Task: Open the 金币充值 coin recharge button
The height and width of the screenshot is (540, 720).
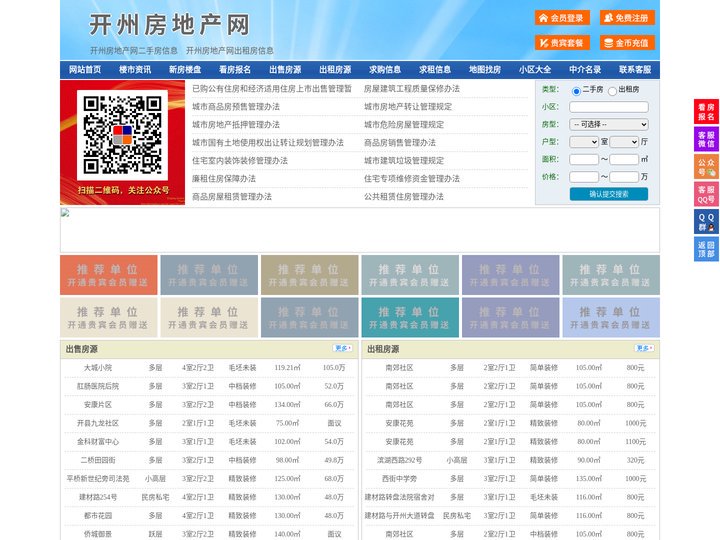Action: click(x=627, y=43)
